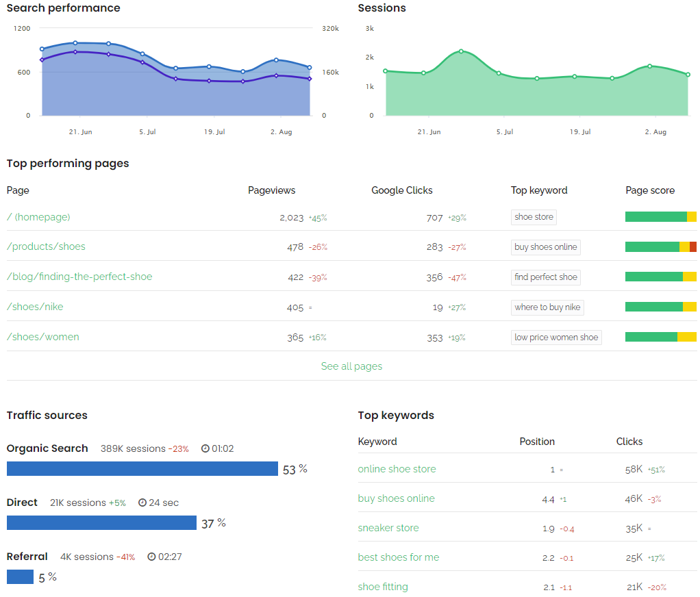Open the 'best shoes for me' keyword
700x597 pixels.
[399, 557]
